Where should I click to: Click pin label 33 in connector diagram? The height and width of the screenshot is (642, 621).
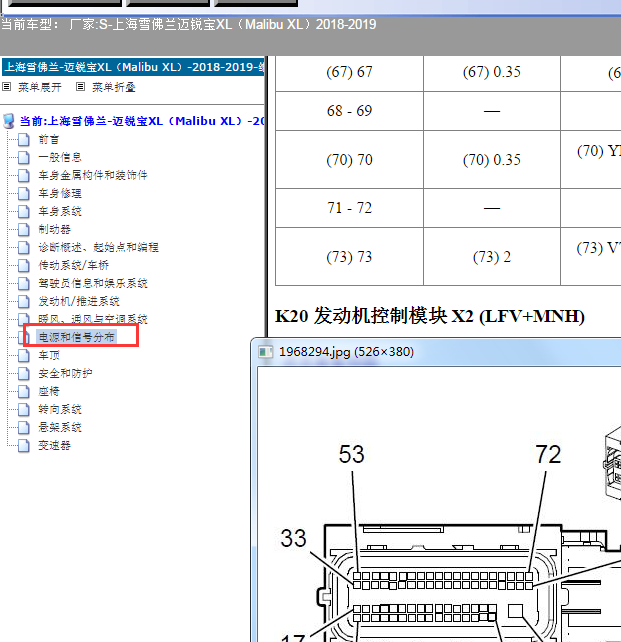click(293, 538)
